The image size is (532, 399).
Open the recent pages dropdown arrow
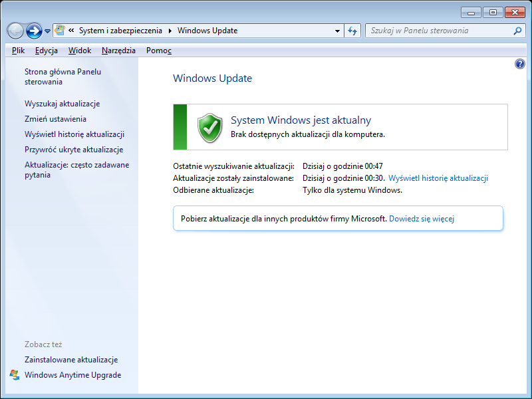(47, 31)
